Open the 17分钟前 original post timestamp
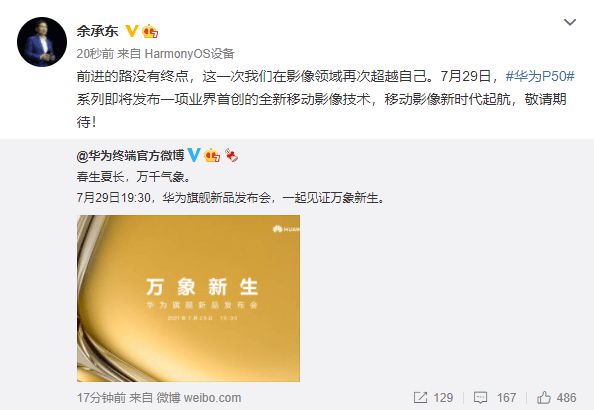The width and height of the screenshot is (594, 410). coord(101,397)
